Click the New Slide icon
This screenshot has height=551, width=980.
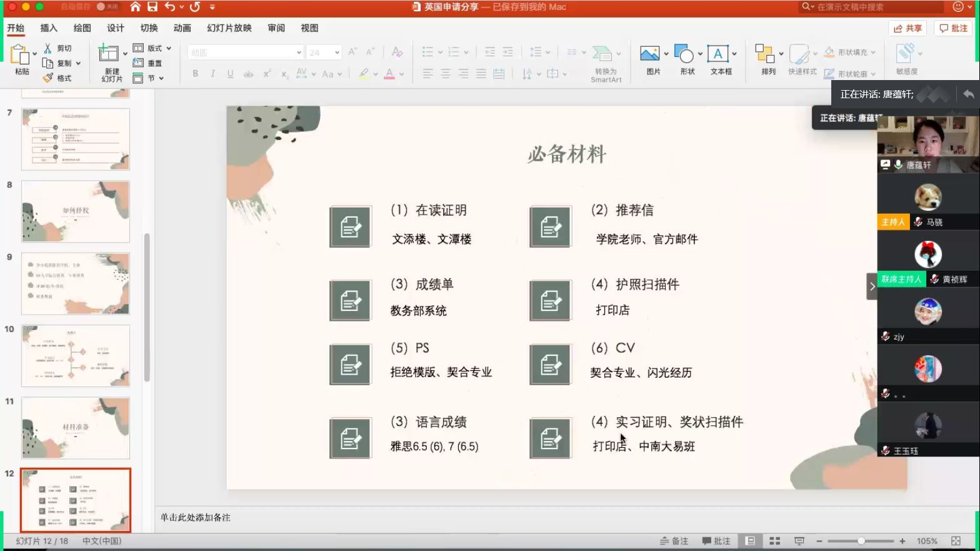click(x=109, y=55)
